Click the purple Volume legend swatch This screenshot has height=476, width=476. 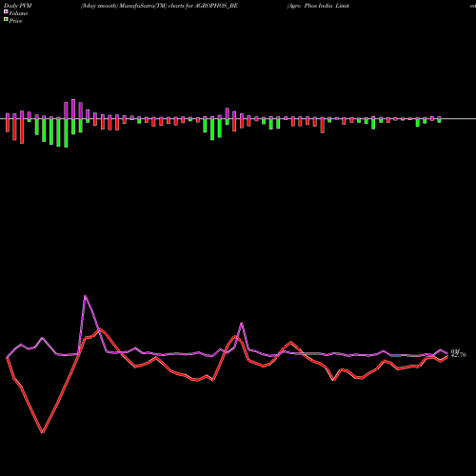point(6,11)
